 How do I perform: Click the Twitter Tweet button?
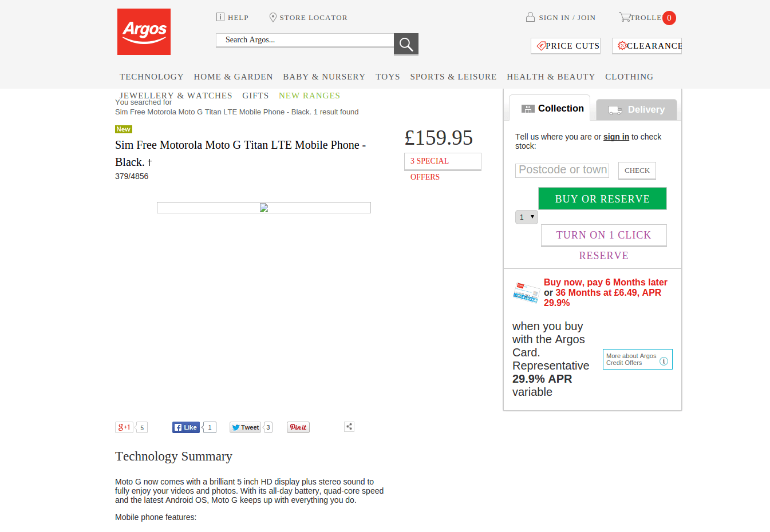(x=246, y=427)
